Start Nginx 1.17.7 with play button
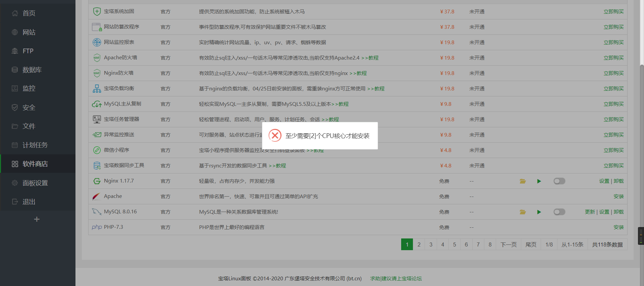644x286 pixels. tap(539, 181)
